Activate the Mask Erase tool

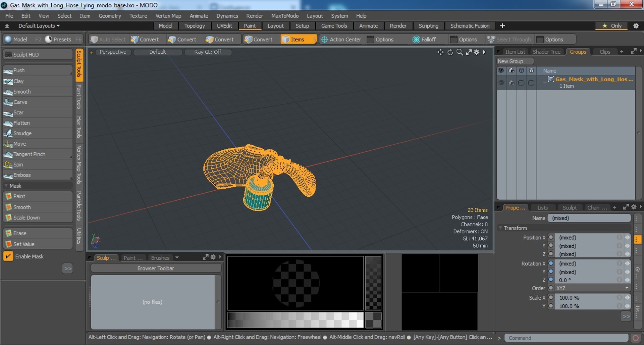(19, 233)
